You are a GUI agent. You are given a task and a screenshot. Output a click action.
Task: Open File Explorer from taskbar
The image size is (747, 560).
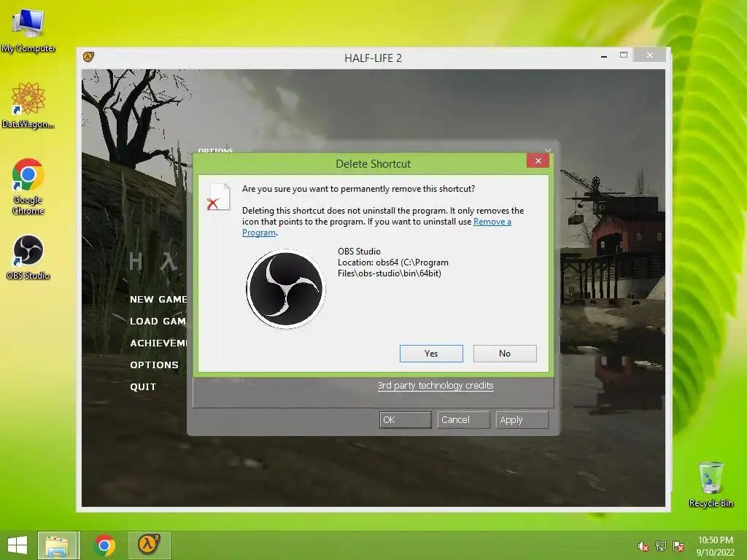tap(57, 545)
